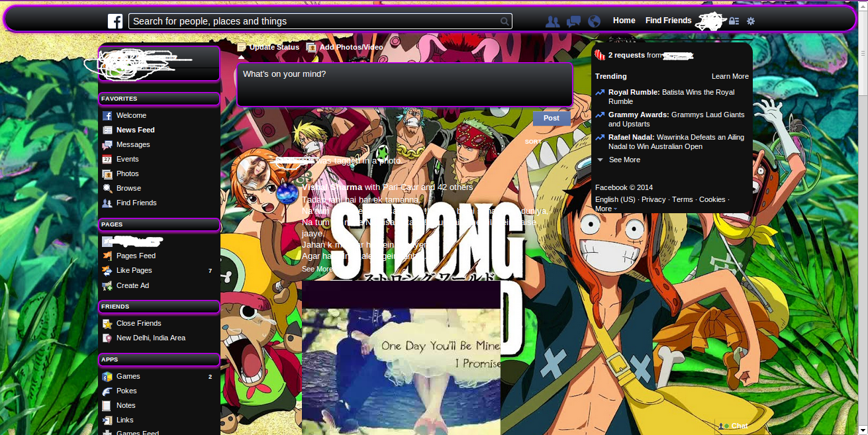Click the Events calendar icon

[107, 159]
